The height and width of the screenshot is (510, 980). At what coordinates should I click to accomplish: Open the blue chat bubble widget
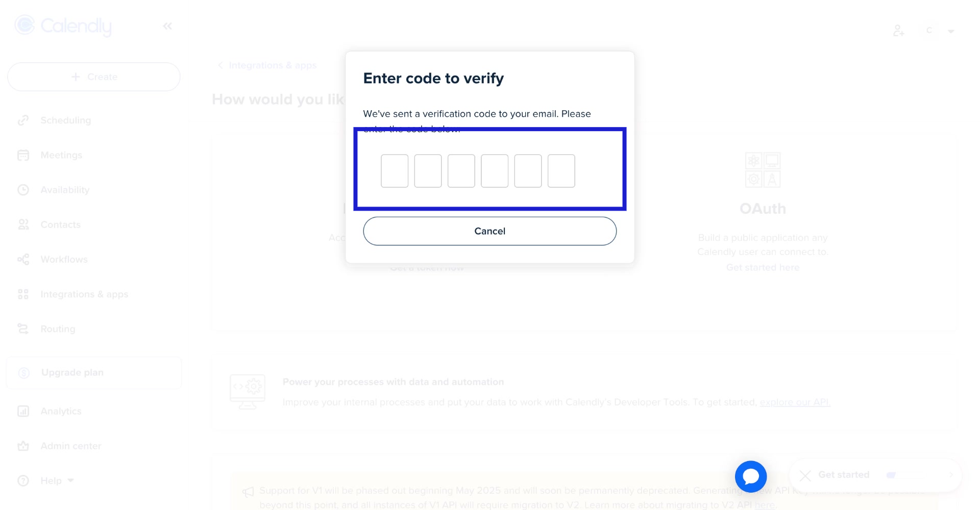click(x=751, y=476)
